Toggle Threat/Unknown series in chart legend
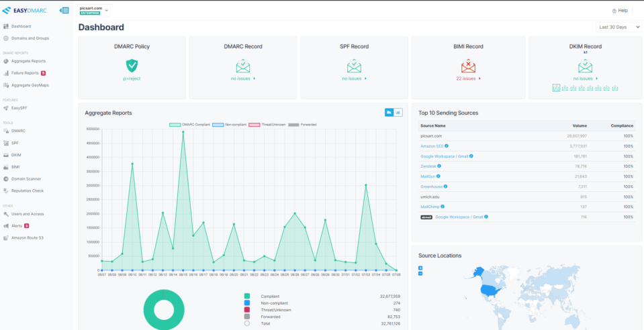Image resolution: width=644 pixels, height=330 pixels. click(267, 124)
